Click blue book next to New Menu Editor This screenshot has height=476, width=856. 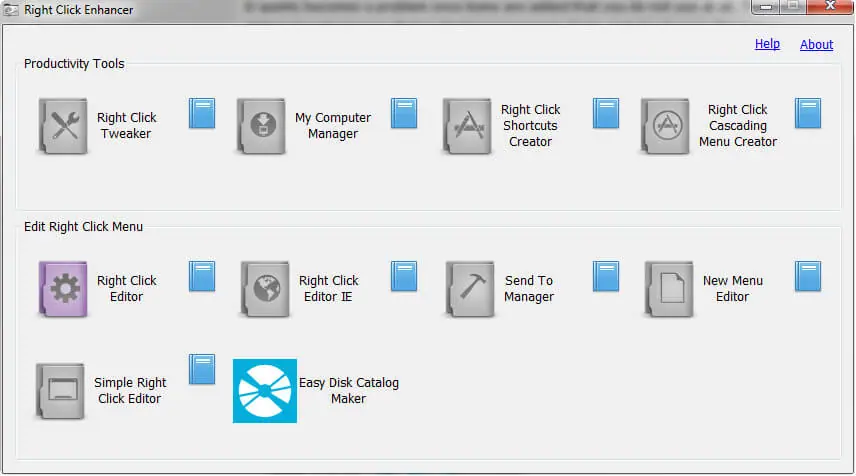click(808, 276)
